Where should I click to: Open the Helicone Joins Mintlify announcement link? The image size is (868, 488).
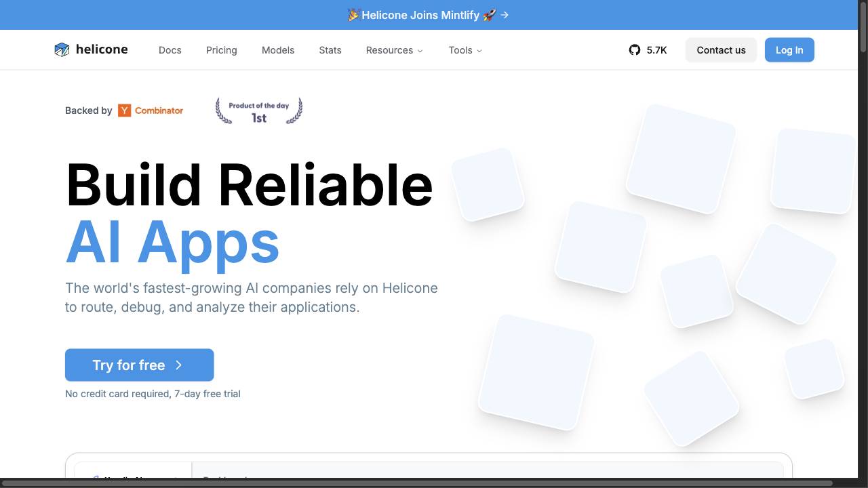[428, 15]
